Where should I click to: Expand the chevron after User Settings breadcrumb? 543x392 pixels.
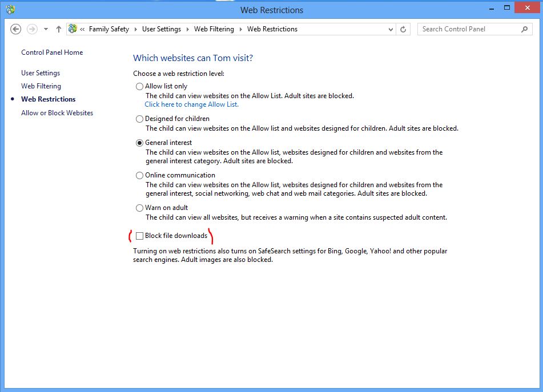[188, 30]
